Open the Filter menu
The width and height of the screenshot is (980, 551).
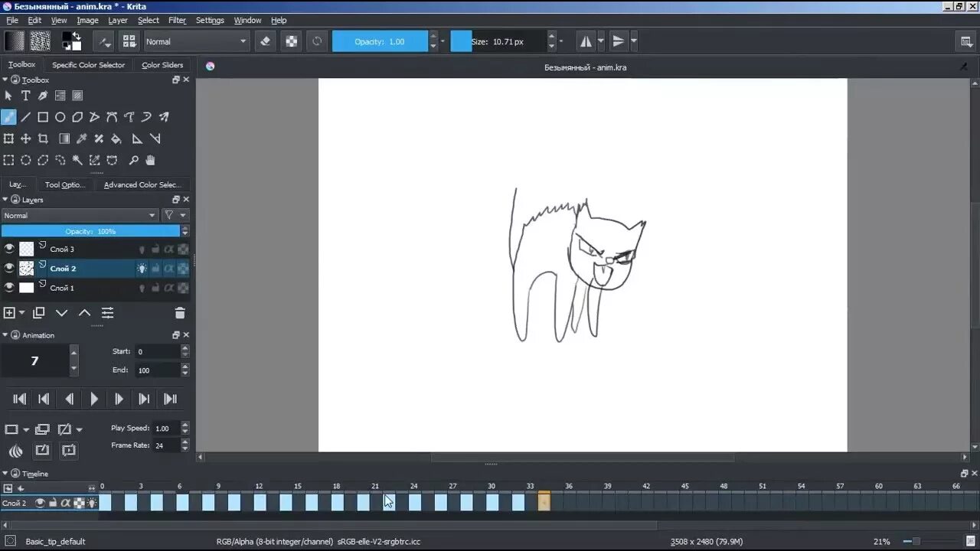click(x=177, y=21)
